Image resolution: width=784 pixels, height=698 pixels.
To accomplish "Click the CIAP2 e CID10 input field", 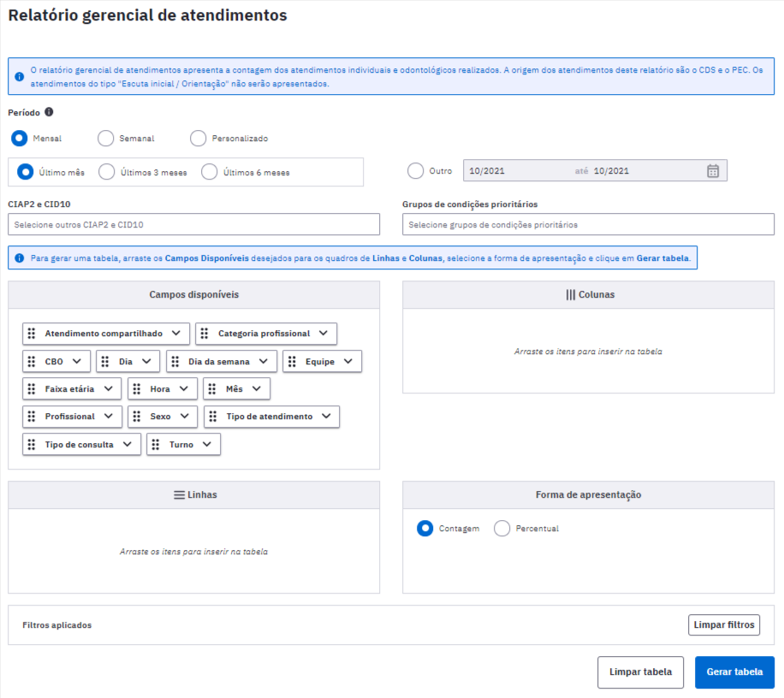I will click(x=194, y=224).
